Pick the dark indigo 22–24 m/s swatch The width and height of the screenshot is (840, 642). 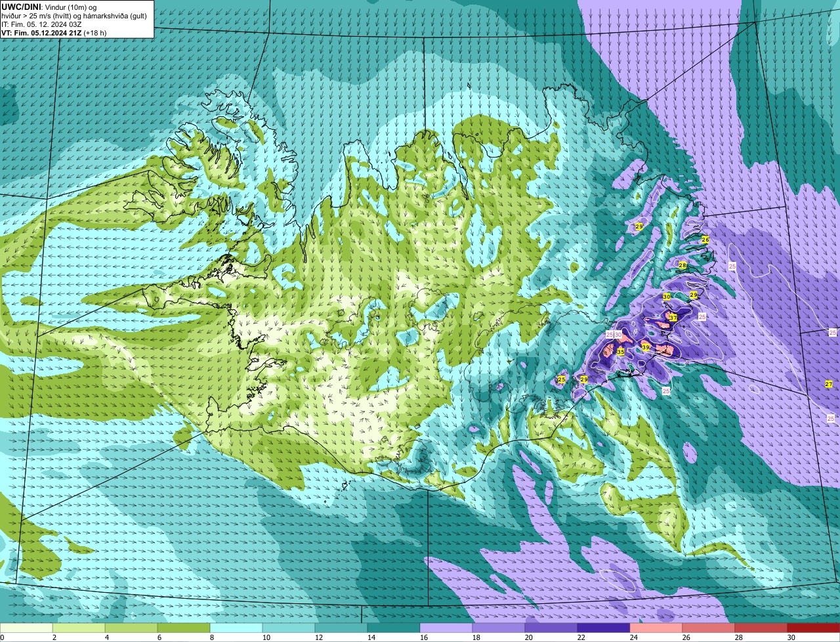[x=604, y=628]
